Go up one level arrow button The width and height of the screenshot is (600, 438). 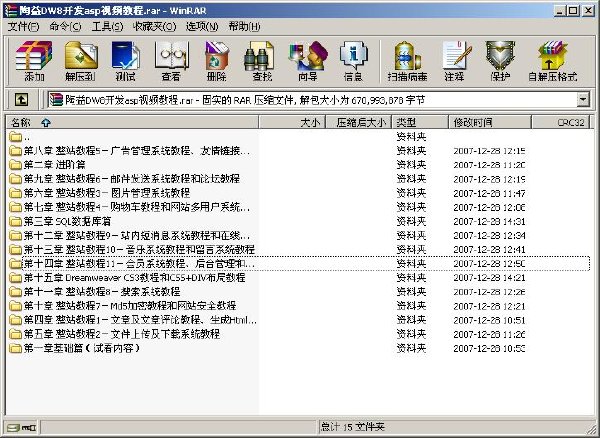21,100
